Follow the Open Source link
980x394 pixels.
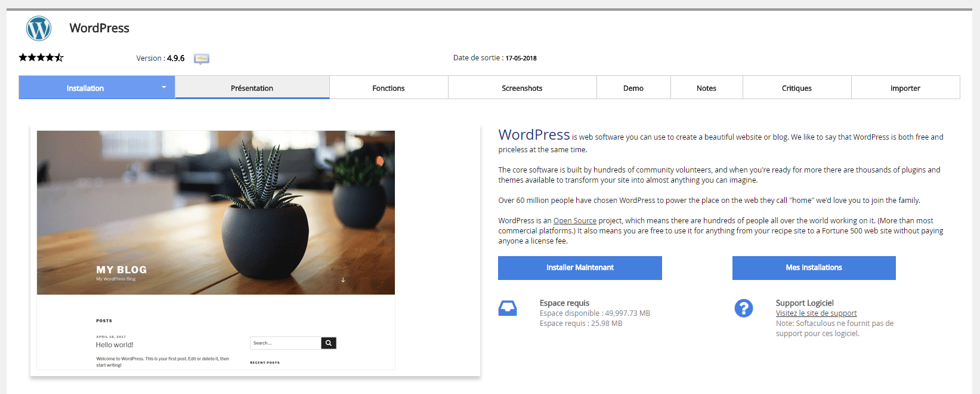point(575,221)
